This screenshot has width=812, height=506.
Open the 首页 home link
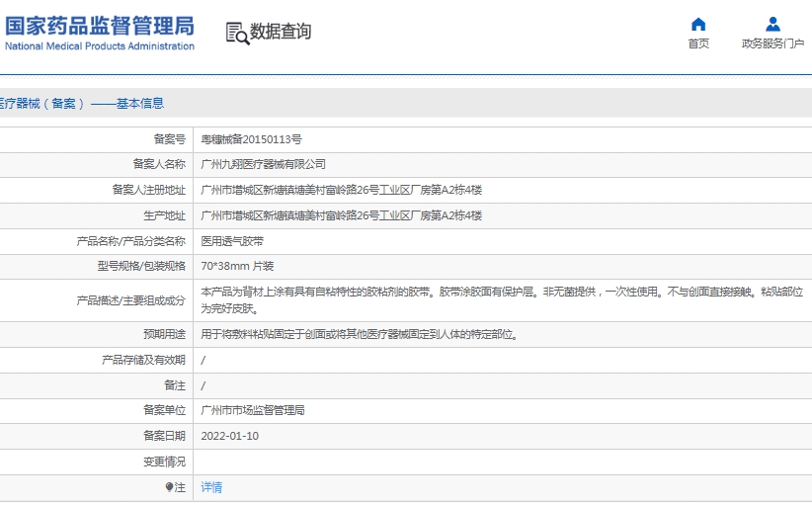pyautogui.click(x=698, y=43)
